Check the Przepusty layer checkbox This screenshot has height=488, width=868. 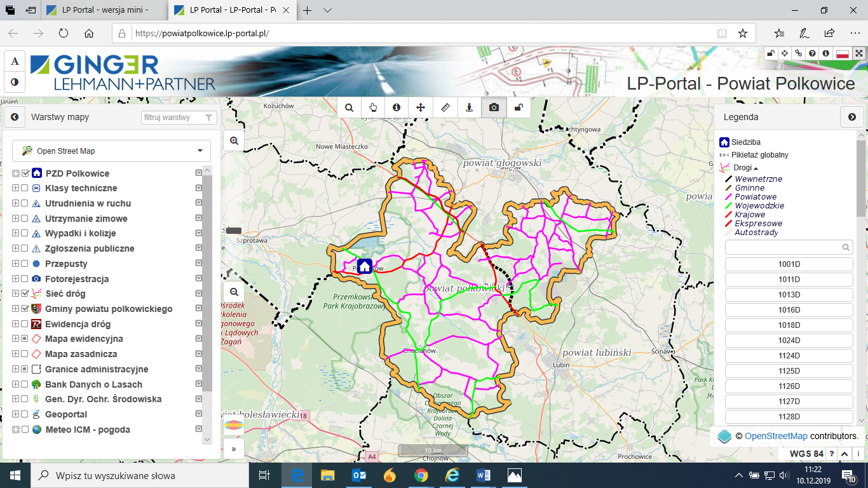25,264
